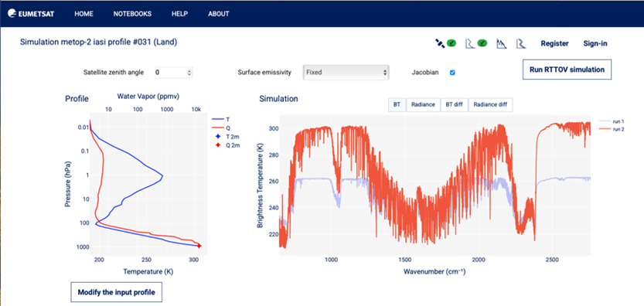Open the Surface emissivity dropdown
The height and width of the screenshot is (306, 644).
point(346,73)
